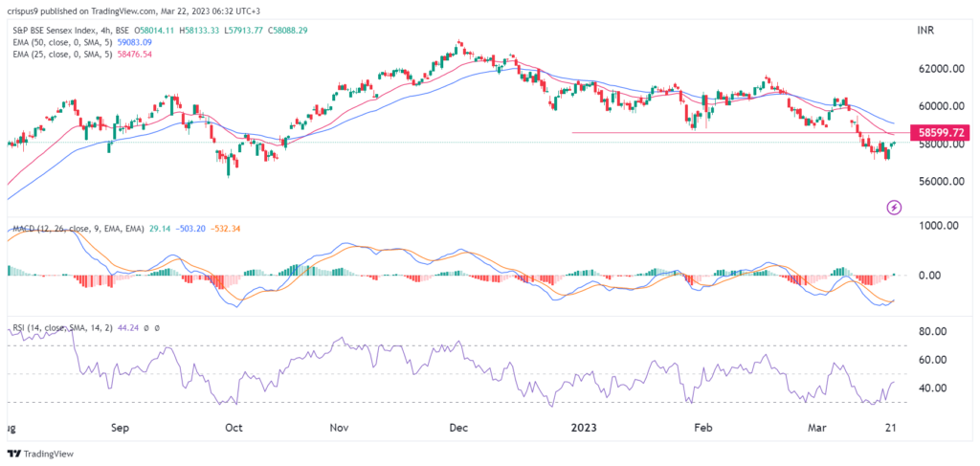This screenshot has width=980, height=466.
Task: Click the Oct label on time axis
Action: (x=234, y=428)
